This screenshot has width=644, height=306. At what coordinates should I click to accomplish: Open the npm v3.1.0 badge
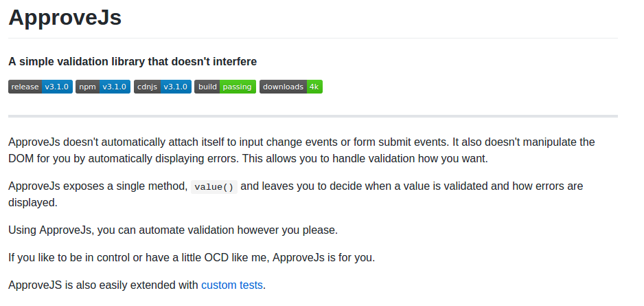pyautogui.click(x=102, y=87)
